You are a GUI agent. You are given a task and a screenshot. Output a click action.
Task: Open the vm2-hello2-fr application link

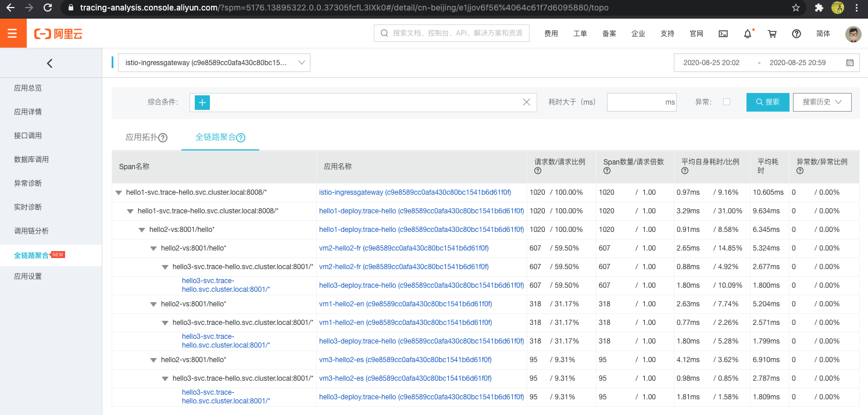403,248
